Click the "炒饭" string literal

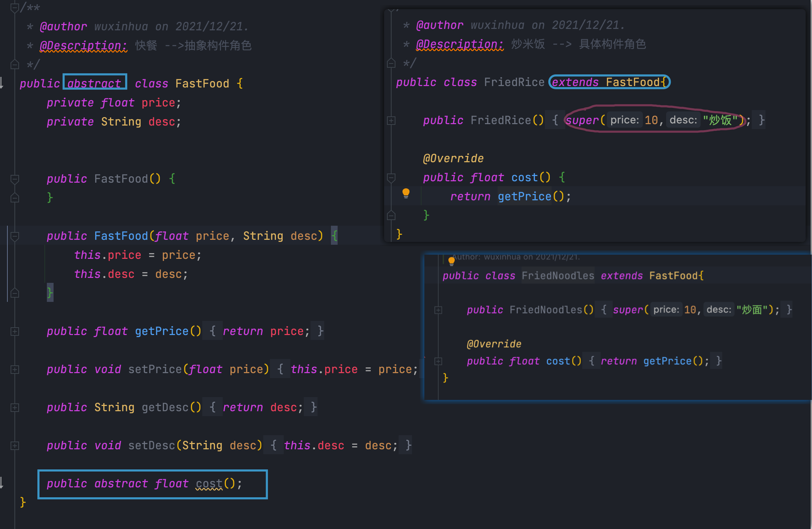[x=720, y=120]
